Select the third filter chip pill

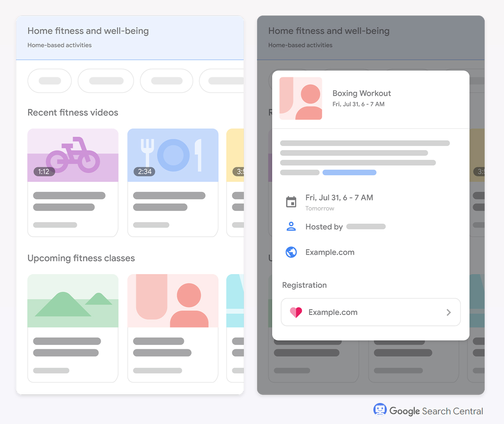166,81
